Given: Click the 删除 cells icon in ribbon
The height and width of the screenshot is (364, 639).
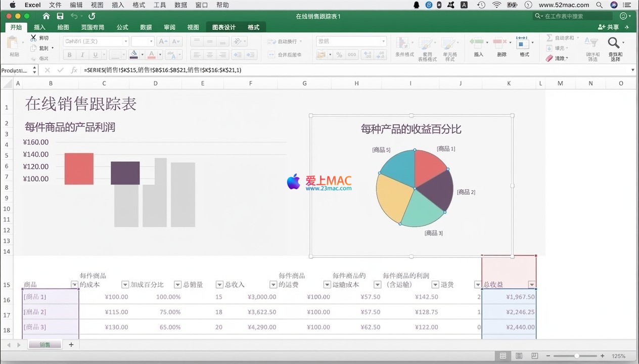Looking at the screenshot, I should point(500,42).
